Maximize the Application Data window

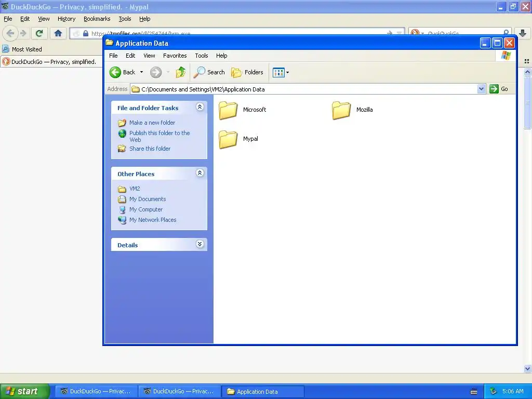coord(497,43)
